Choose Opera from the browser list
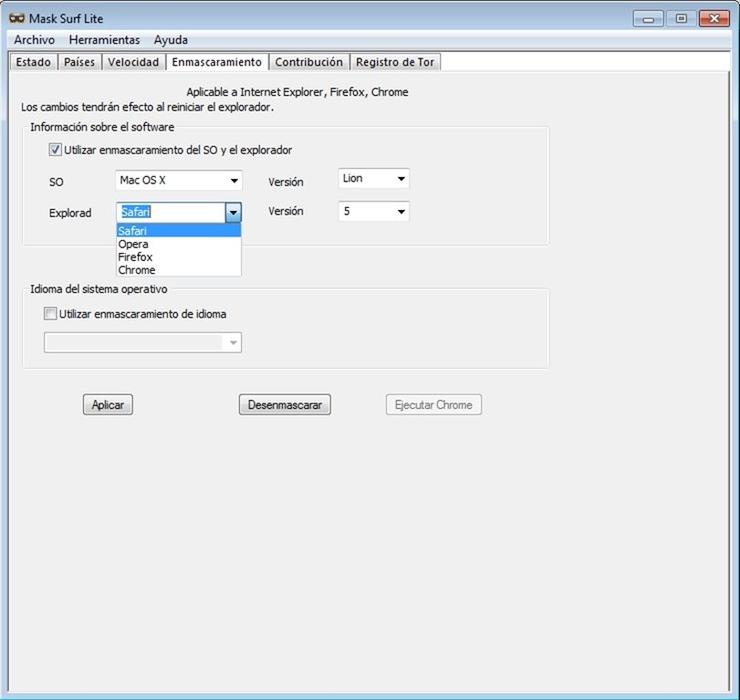Viewport: 740px width, 700px height. click(179, 244)
